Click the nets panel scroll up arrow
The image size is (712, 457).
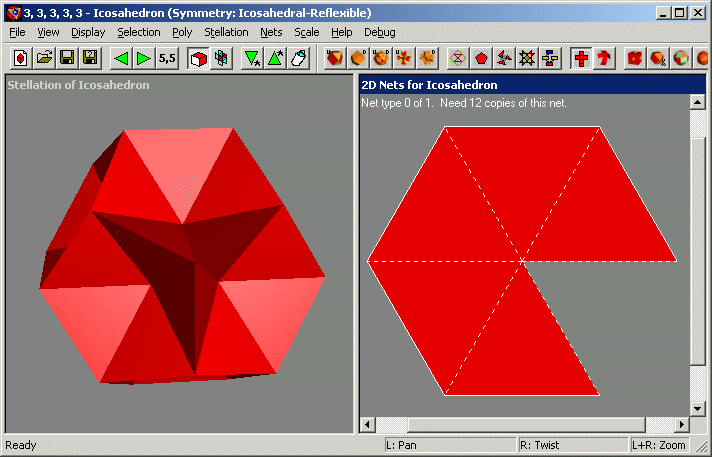[697, 102]
